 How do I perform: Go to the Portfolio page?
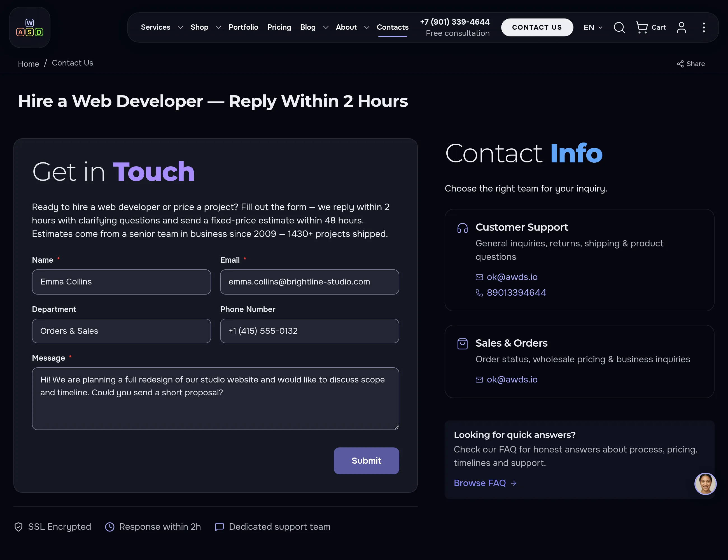tap(243, 27)
